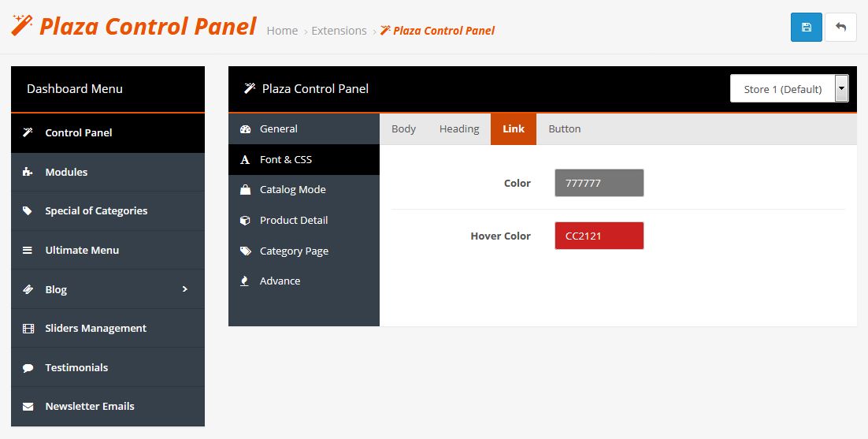868x439 pixels.
Task: Click the link Color 777777 field
Action: [x=599, y=183]
